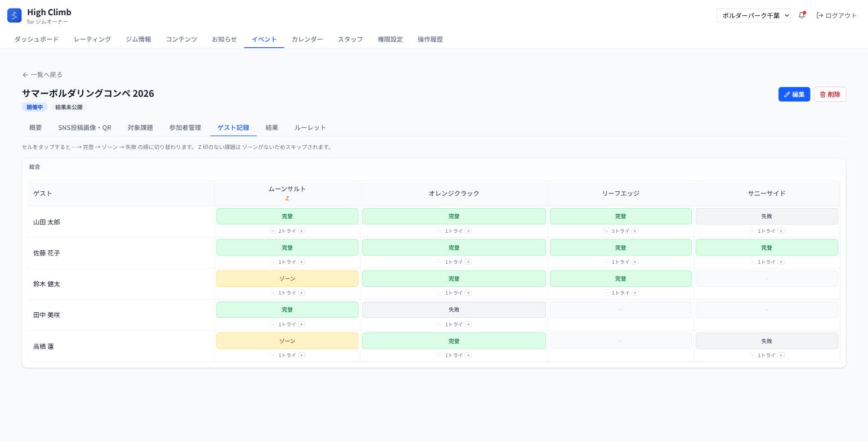The image size is (868, 441).
Task: Increase 田中 美咲's ムーンサルト tries
Action: point(302,325)
